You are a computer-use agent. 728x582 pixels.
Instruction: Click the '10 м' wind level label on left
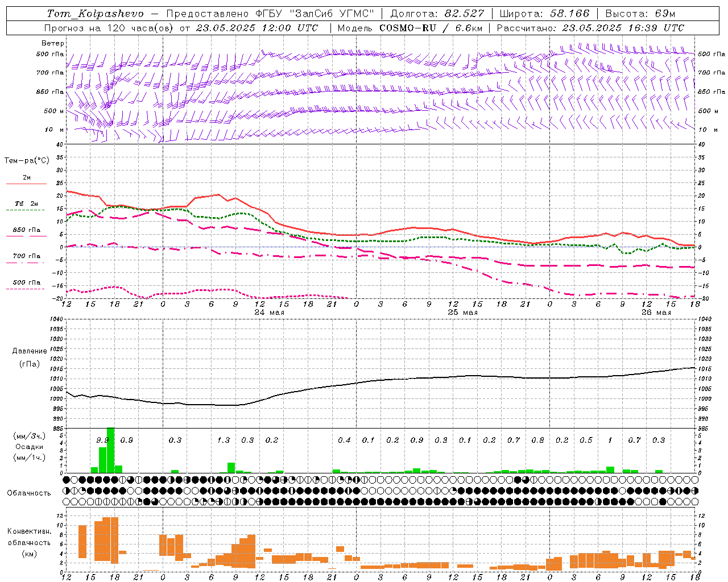(54, 130)
